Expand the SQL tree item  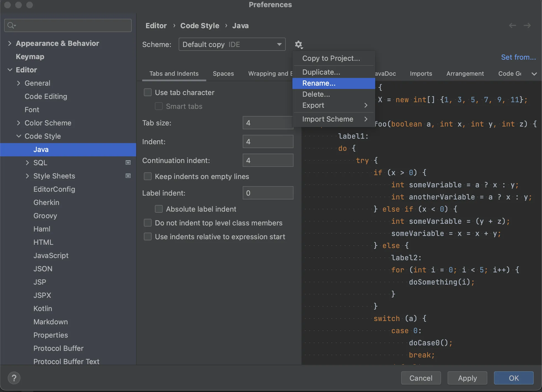click(x=27, y=162)
